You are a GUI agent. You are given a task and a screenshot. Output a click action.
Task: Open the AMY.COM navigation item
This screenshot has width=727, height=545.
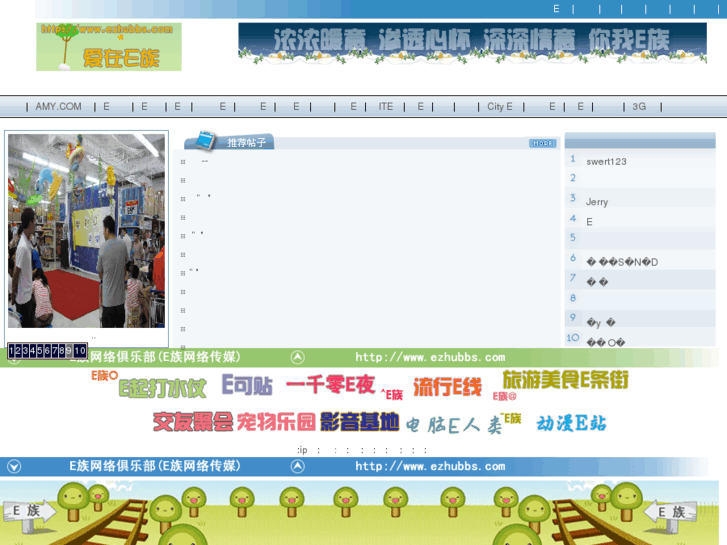(58, 107)
